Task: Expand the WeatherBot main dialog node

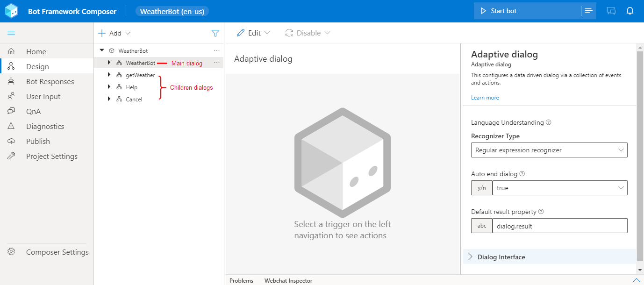Action: point(109,63)
